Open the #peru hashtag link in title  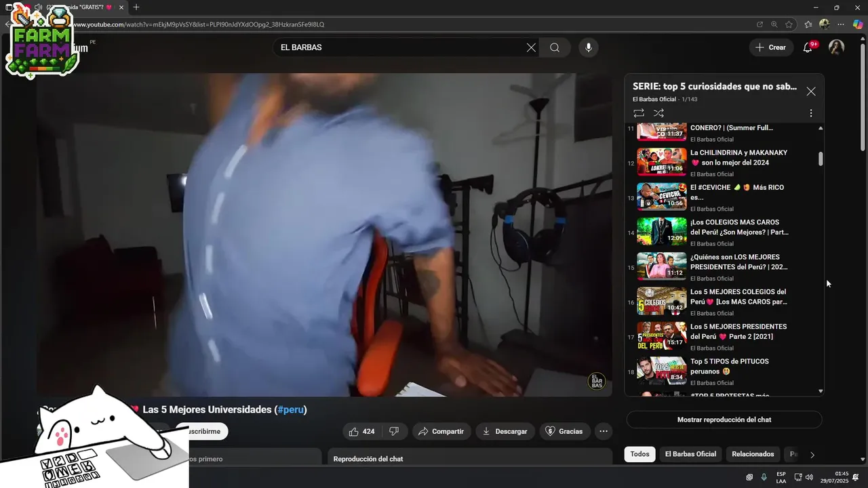(290, 409)
